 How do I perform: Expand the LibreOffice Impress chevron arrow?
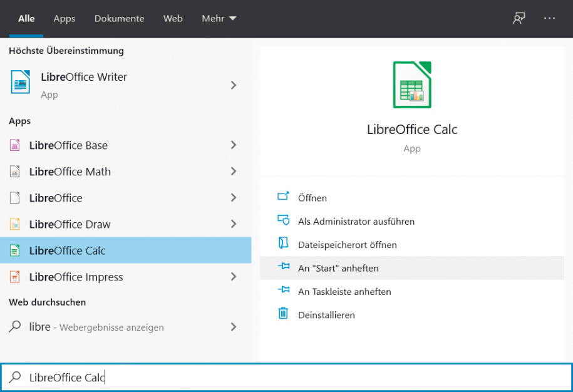pos(234,277)
